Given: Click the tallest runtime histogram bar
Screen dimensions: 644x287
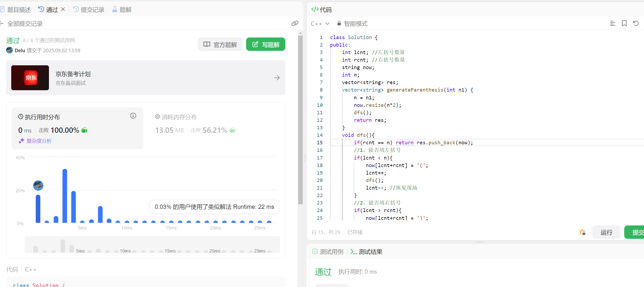Looking at the screenshot, I should click(x=65, y=196).
